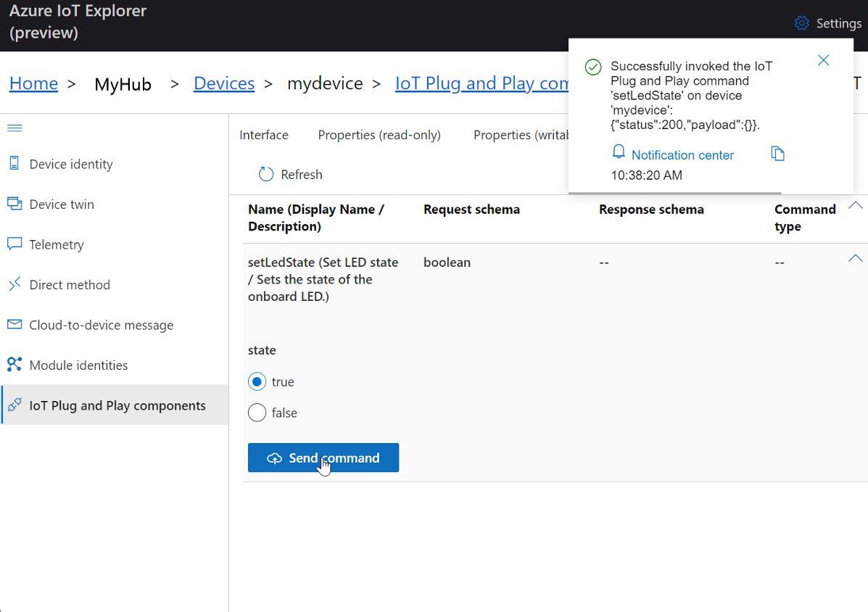Refresh the IoT Plug and Play components

289,174
